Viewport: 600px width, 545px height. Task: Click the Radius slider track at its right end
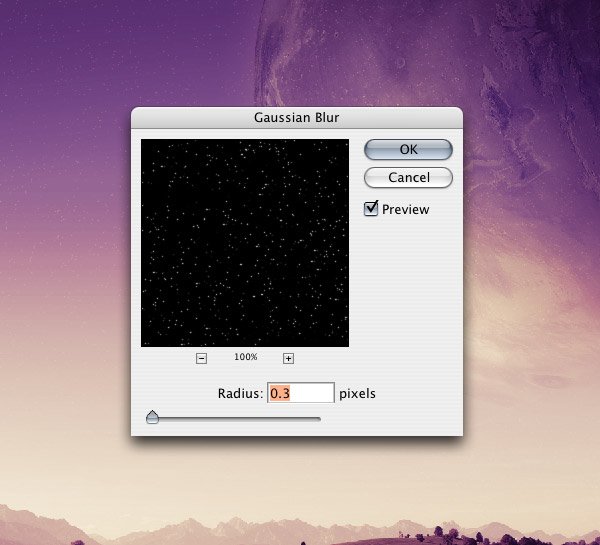pyautogui.click(x=316, y=419)
